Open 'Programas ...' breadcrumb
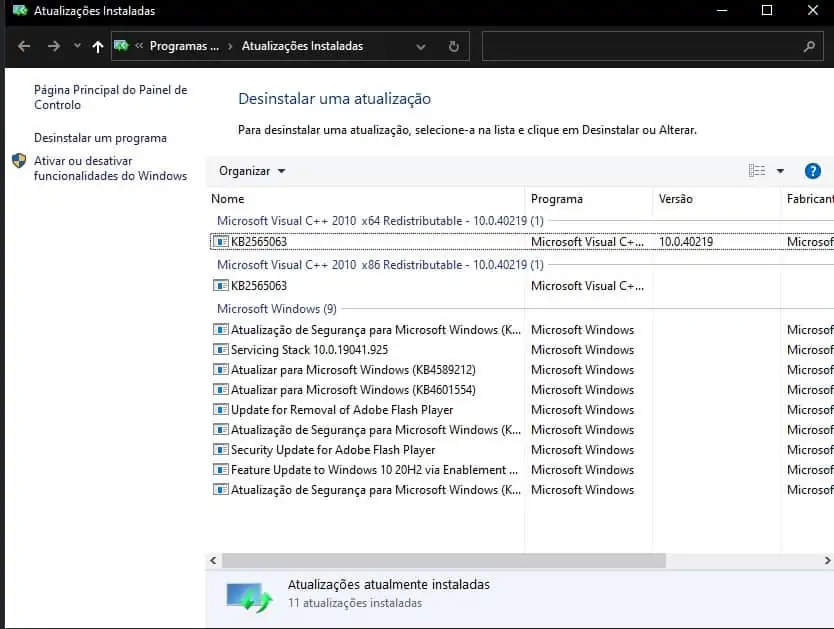 click(184, 46)
